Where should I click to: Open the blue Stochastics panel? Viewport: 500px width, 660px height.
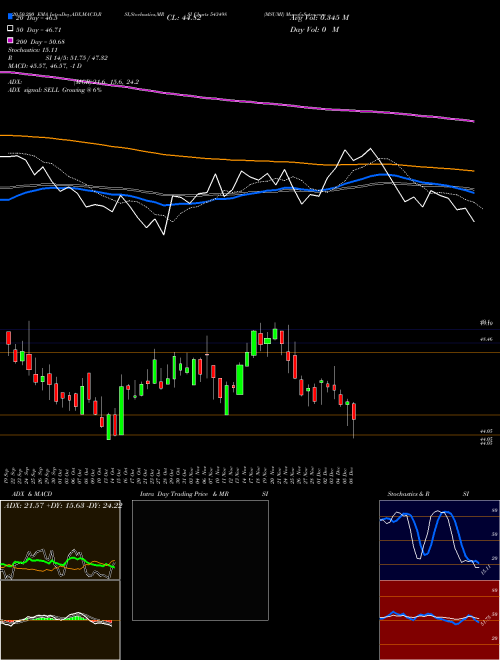click(x=439, y=540)
